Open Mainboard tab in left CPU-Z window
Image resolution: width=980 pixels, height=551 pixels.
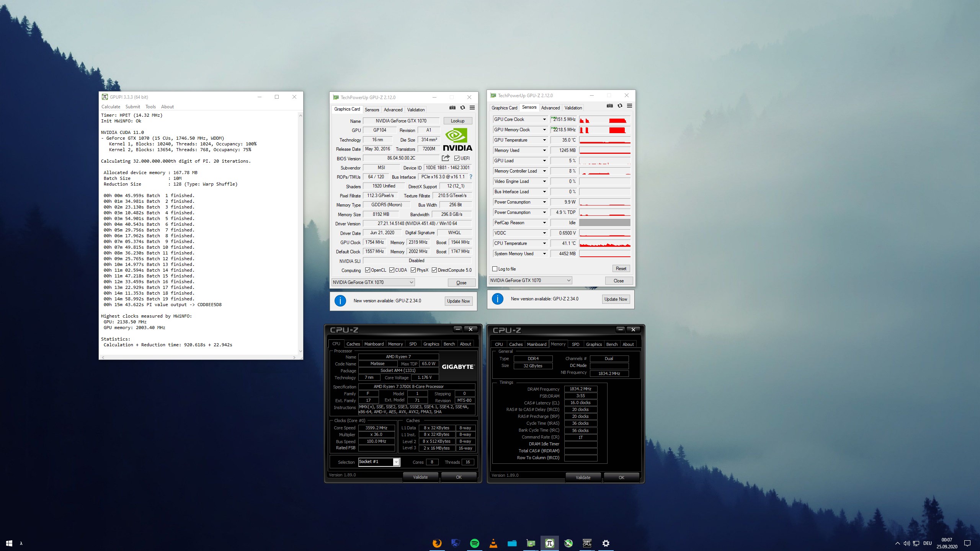point(374,344)
